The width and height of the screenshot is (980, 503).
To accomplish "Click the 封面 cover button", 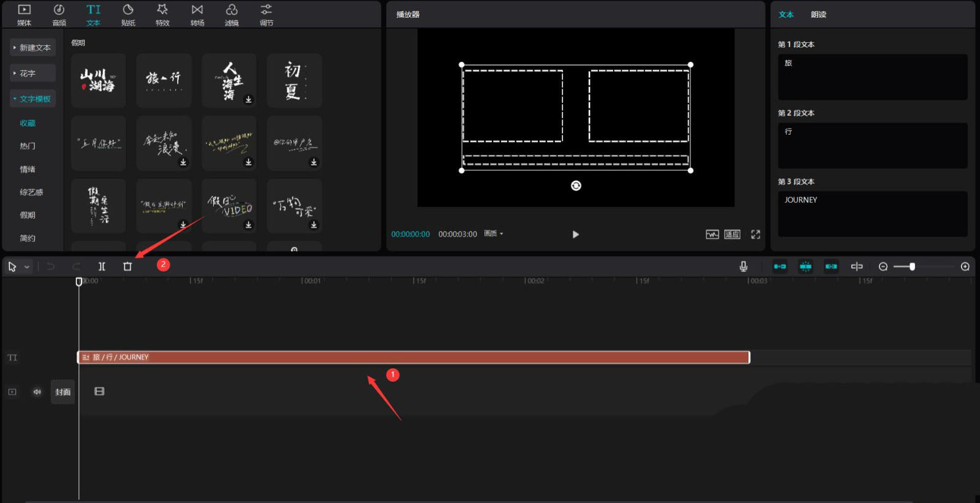I will click(x=62, y=392).
